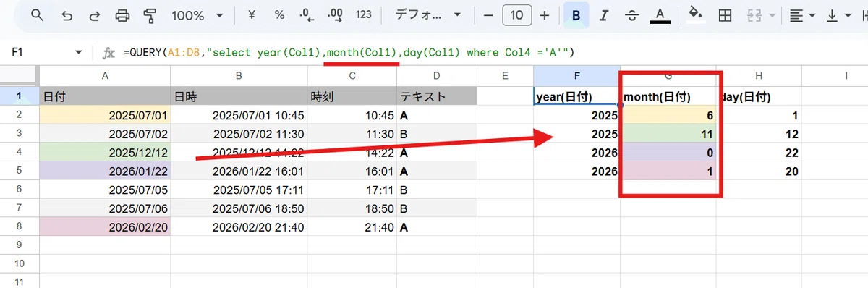This screenshot has width=868, height=288.
Task: Select cell with date 2026/01/22
Action: pyautogui.click(x=105, y=171)
